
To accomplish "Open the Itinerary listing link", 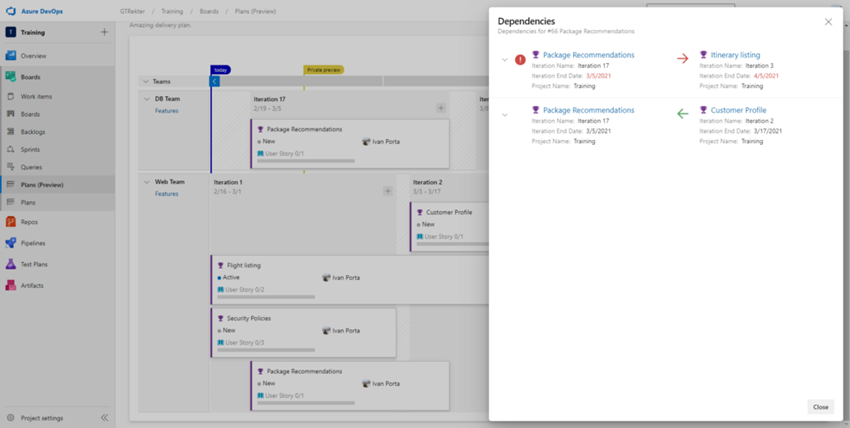I will (x=736, y=55).
